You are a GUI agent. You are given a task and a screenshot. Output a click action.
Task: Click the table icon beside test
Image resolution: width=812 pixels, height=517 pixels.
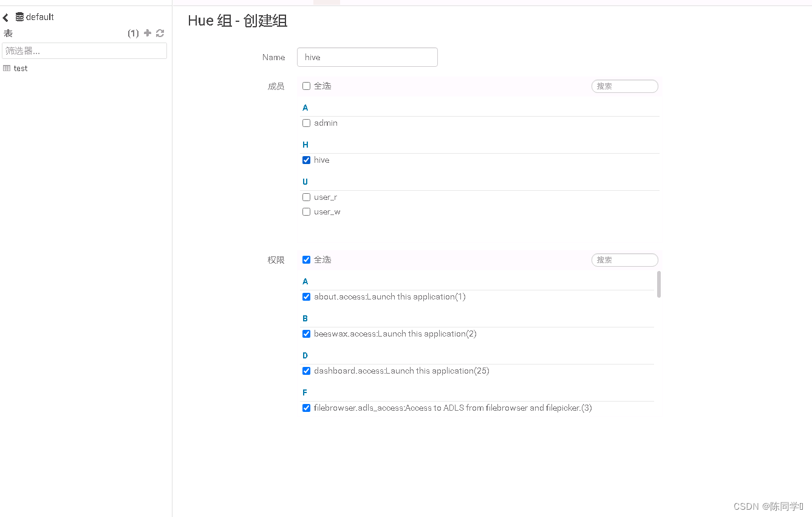point(7,69)
